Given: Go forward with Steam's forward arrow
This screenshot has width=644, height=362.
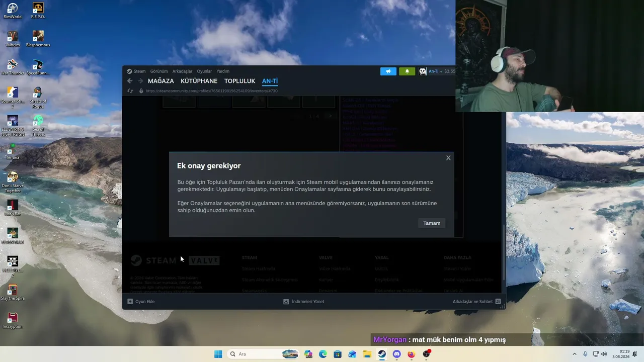Looking at the screenshot, I should pyautogui.click(x=140, y=81).
